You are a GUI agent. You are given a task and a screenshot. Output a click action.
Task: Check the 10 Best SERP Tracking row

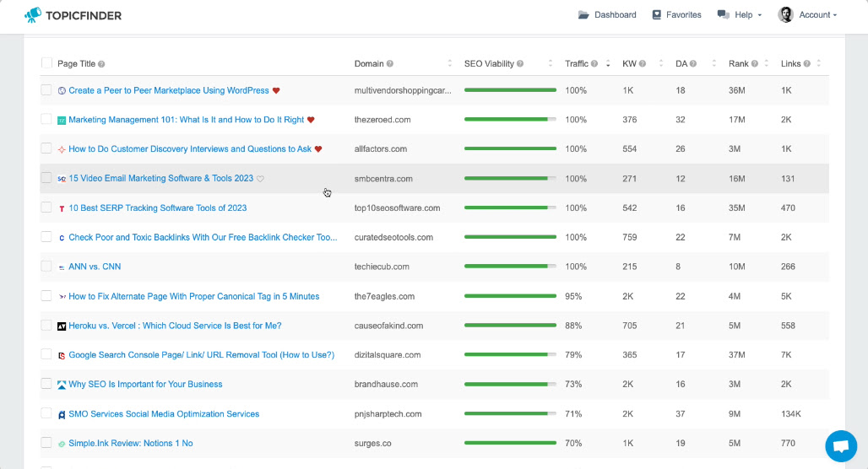point(46,207)
